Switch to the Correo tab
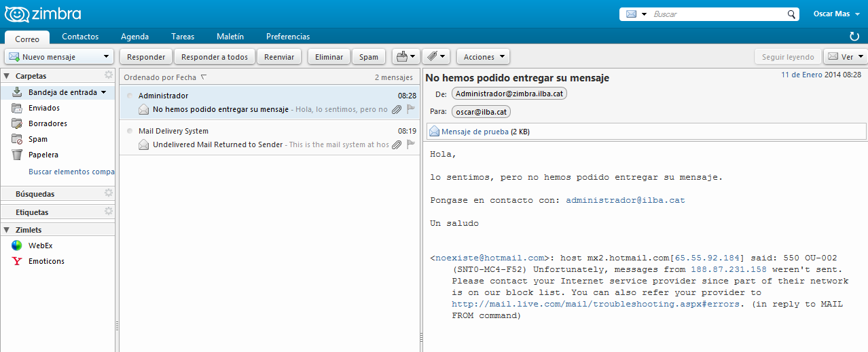Viewport: 868px width, 352px height. coord(27,38)
